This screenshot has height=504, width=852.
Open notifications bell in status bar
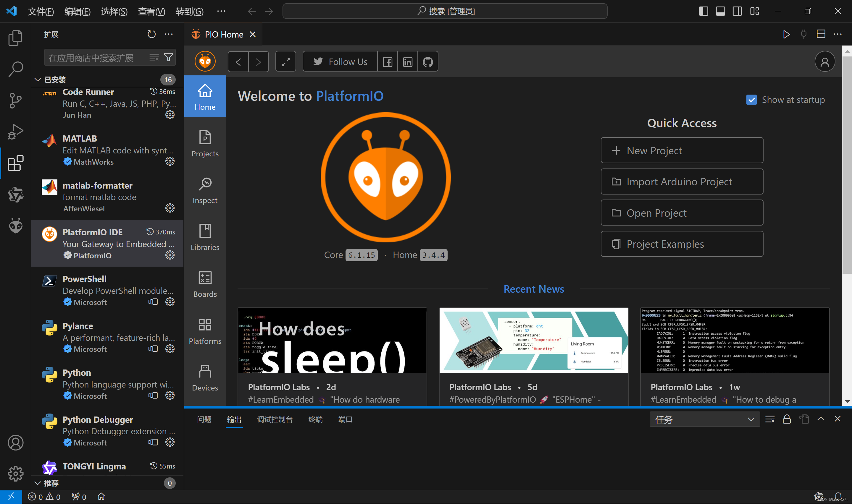click(x=838, y=497)
